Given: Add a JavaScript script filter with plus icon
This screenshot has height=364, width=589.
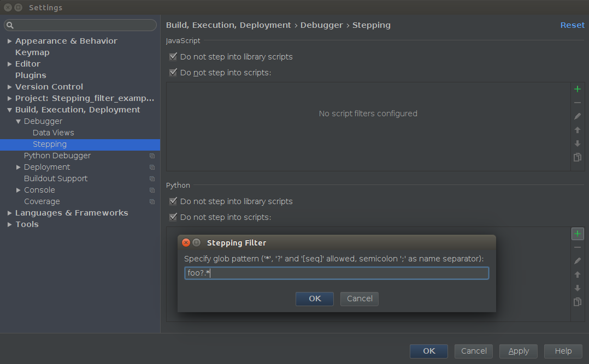Looking at the screenshot, I should 578,89.
